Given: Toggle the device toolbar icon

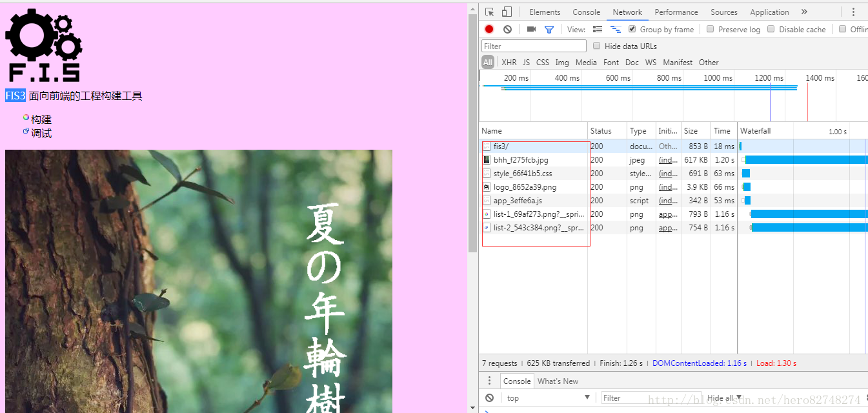Looking at the screenshot, I should [x=505, y=11].
